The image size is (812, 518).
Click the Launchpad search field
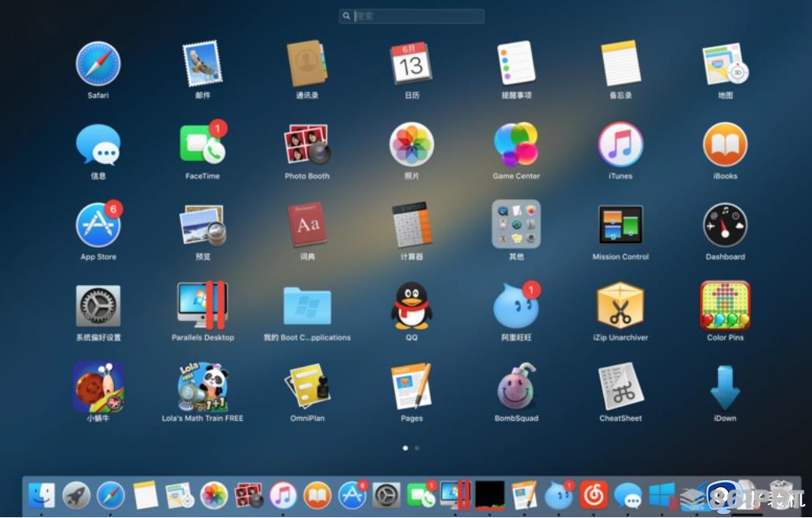coord(411,16)
